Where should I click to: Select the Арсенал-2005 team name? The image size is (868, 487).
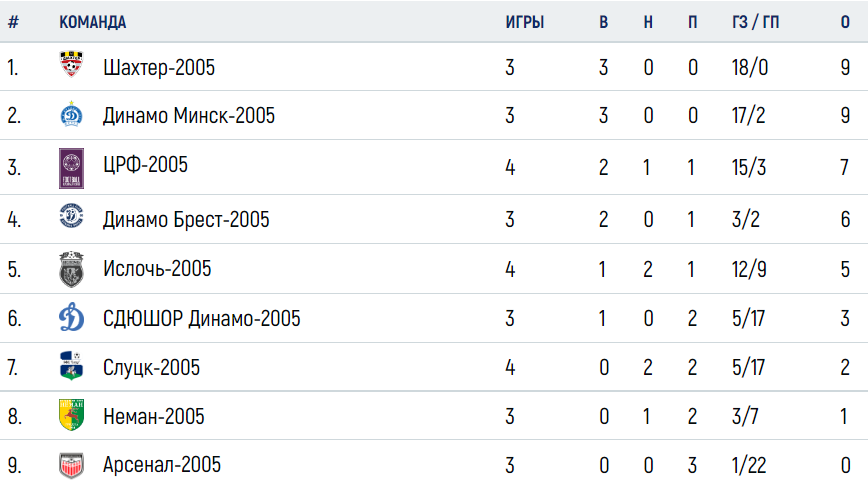click(162, 465)
